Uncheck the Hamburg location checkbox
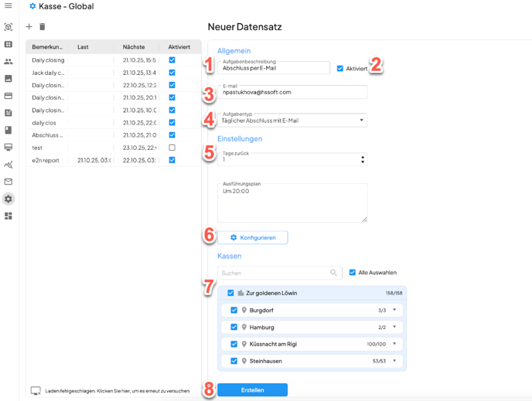The height and width of the screenshot is (401, 532). pyautogui.click(x=234, y=328)
